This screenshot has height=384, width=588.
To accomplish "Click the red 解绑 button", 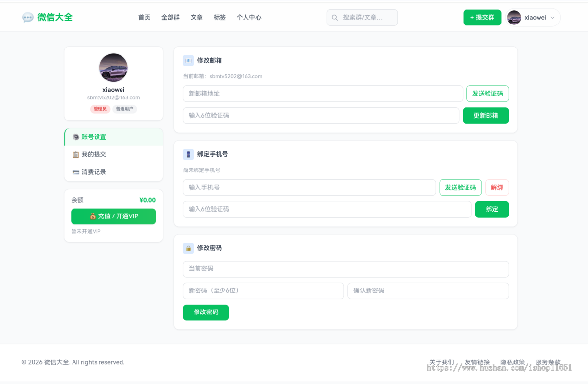I will pyautogui.click(x=497, y=188).
